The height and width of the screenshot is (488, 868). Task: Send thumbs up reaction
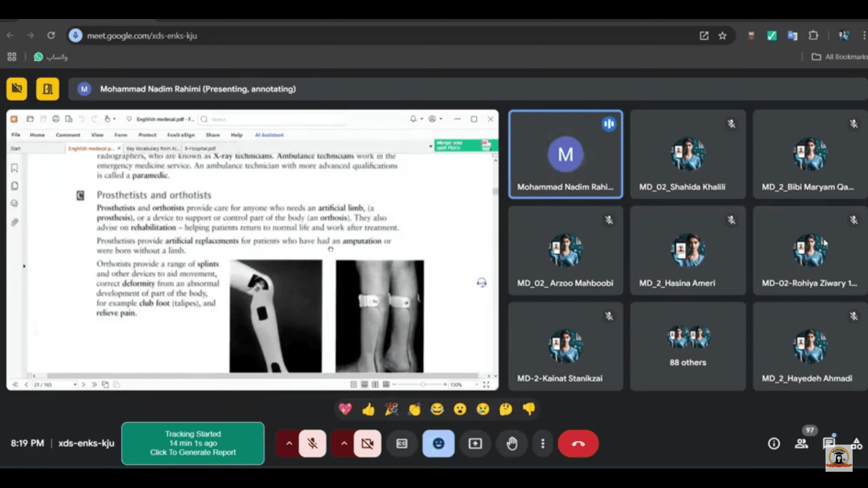click(x=368, y=409)
